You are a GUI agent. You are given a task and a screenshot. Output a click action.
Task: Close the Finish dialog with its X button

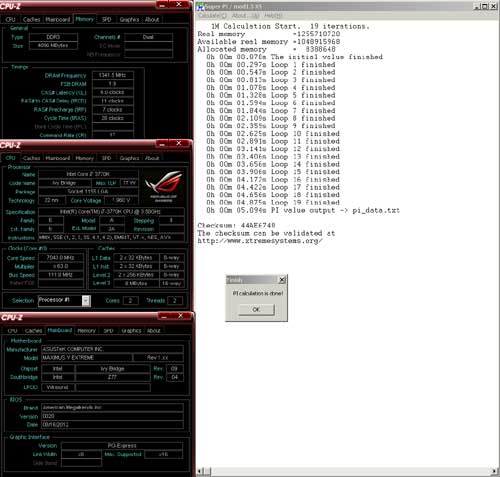pyautogui.click(x=282, y=280)
